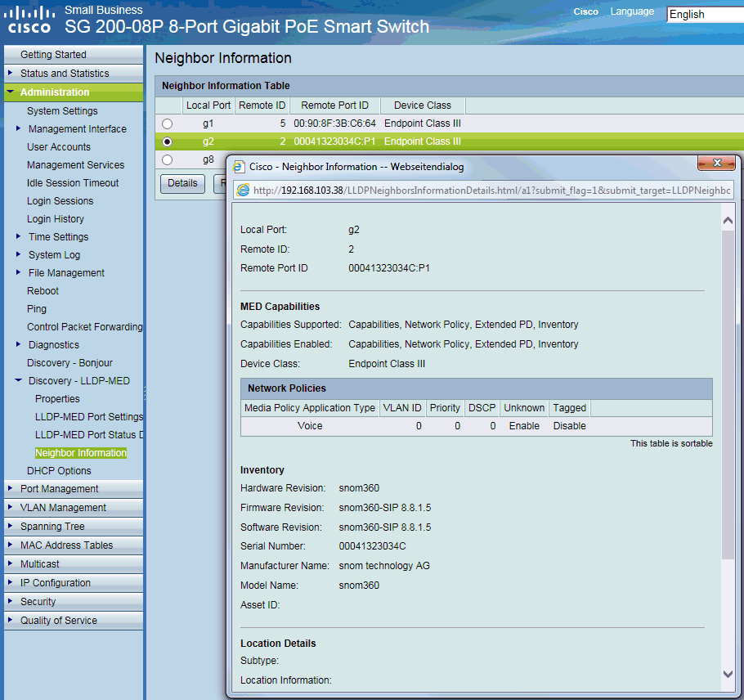The image size is (744, 700).
Task: Click the Cisco logo in header
Action: 29,20
